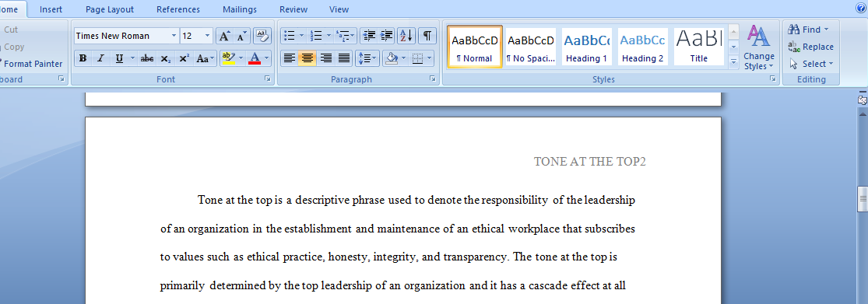Apply strikethrough formatting
The width and height of the screenshot is (868, 304).
pyautogui.click(x=146, y=58)
